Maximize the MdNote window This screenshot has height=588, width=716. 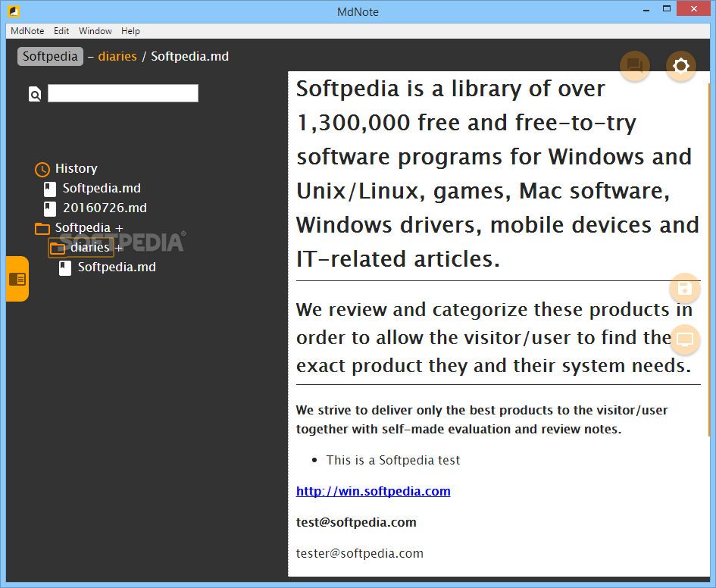(x=667, y=8)
